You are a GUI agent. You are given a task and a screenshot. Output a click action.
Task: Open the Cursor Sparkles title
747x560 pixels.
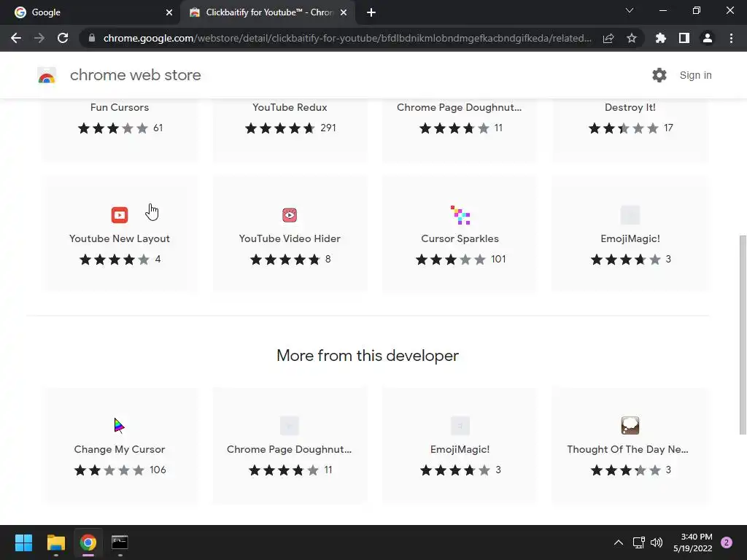(460, 238)
